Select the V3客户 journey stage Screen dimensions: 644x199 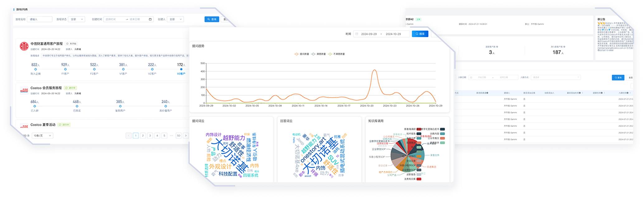tap(181, 69)
